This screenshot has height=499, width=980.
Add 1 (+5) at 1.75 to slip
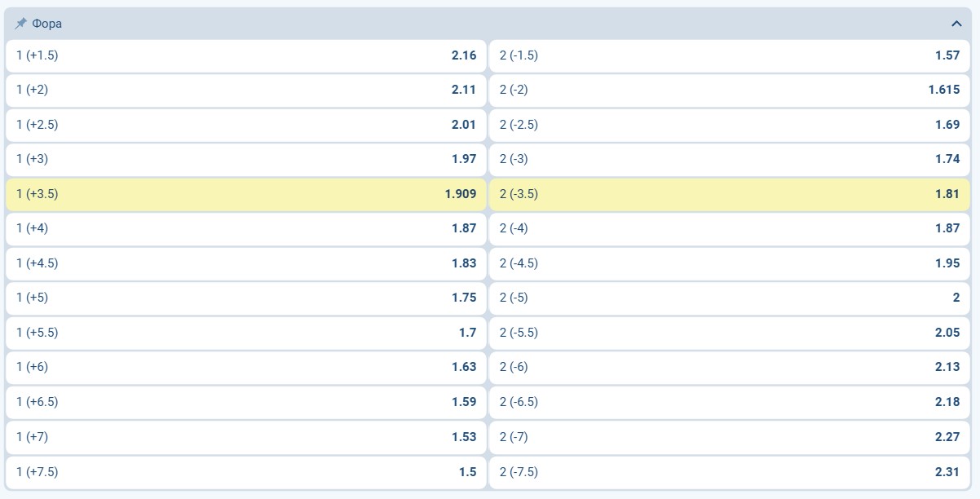(x=245, y=298)
